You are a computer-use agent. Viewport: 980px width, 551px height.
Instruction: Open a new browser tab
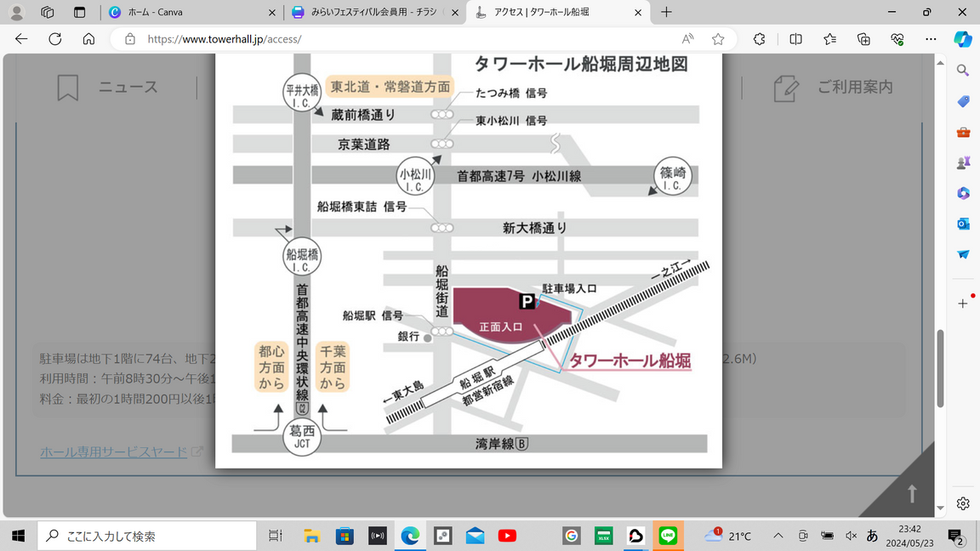[666, 12]
